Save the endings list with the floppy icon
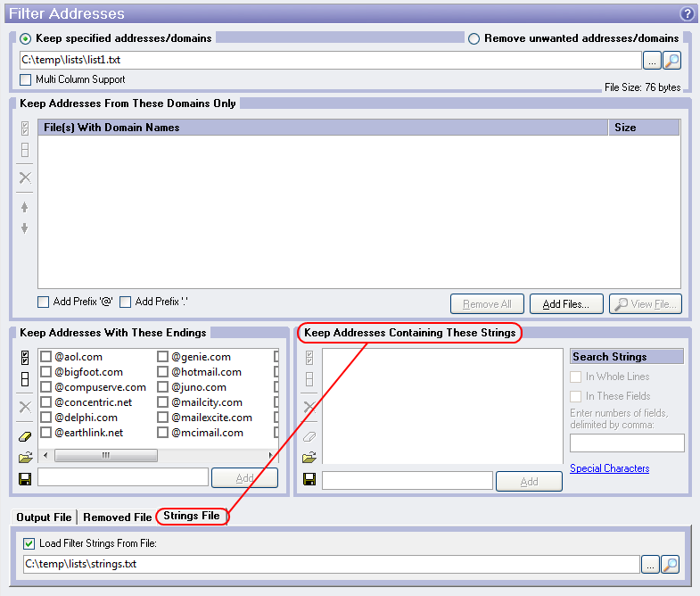700x596 pixels. (25, 479)
